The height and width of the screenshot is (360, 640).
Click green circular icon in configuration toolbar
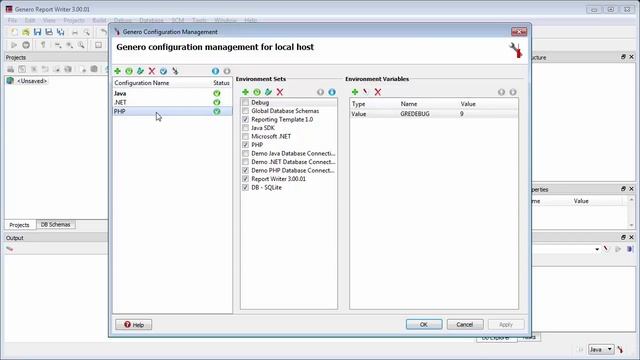click(x=129, y=71)
